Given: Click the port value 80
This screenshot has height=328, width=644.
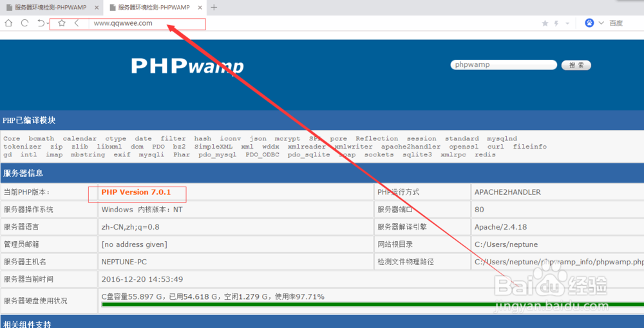Looking at the screenshot, I should click(479, 210).
